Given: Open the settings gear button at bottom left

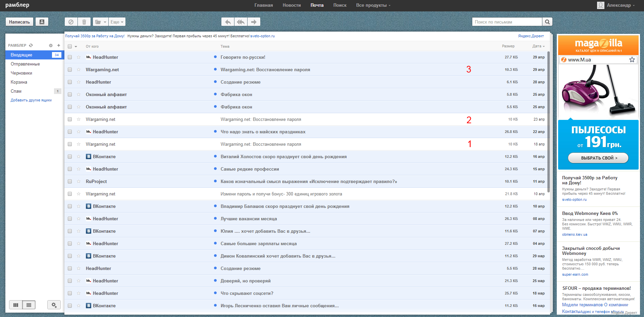Looking at the screenshot, I should point(54,305).
